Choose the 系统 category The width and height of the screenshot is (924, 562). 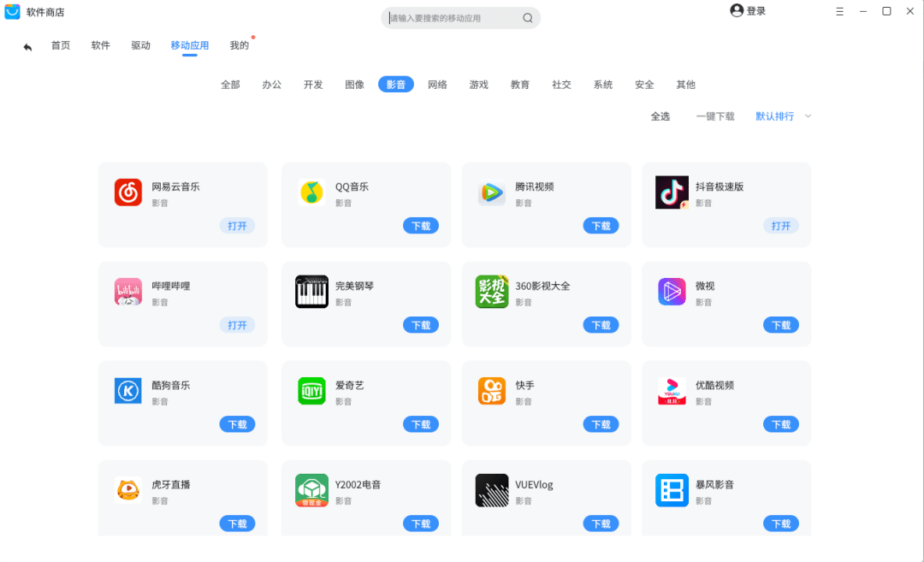[x=603, y=85]
